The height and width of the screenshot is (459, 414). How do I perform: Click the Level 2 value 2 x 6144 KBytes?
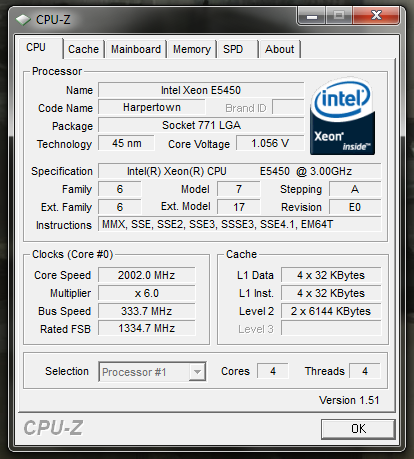point(331,311)
